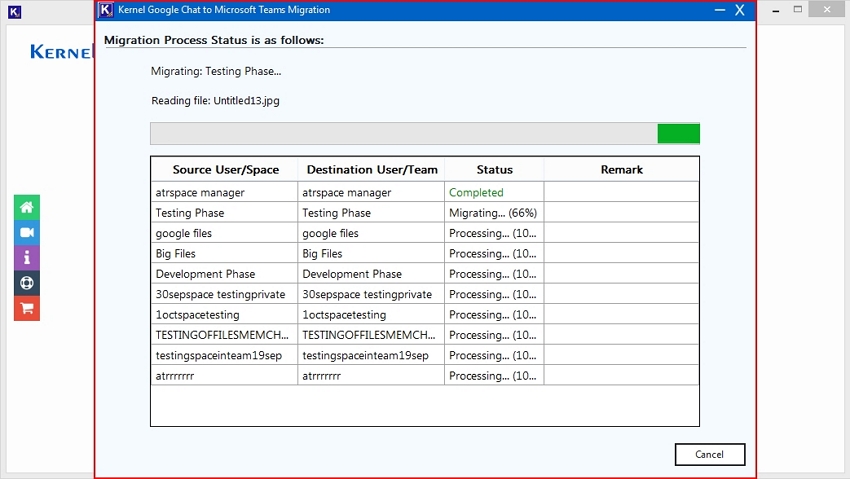The image size is (850, 479).
Task: Select the Destination User/Team column header
Action: coord(371,170)
